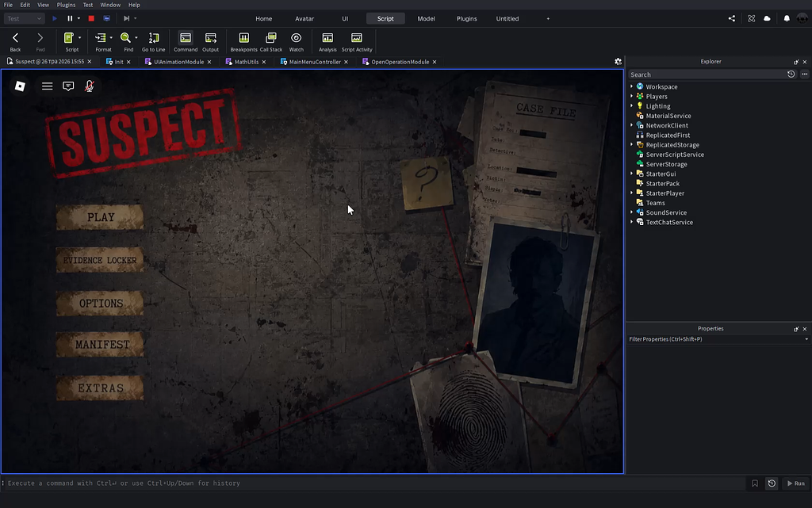Screen dimensions: 812x508
Task: Click the blue Play button
Action: 55,18
